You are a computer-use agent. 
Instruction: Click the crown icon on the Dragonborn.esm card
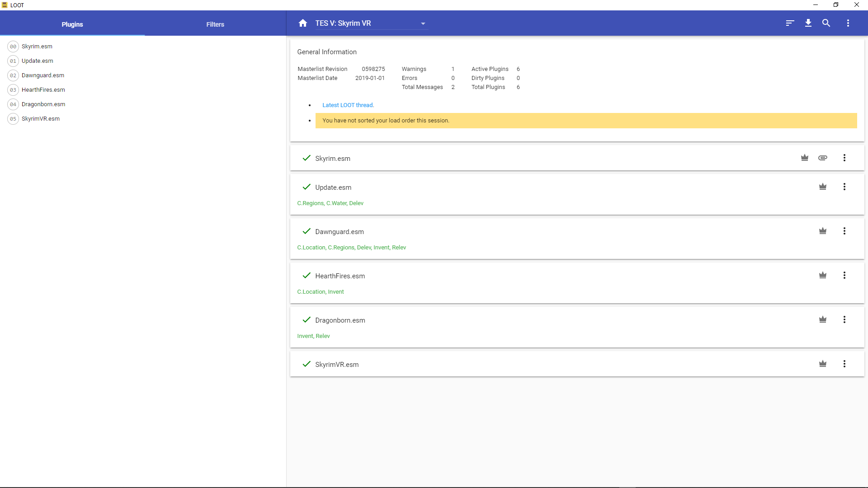(823, 319)
